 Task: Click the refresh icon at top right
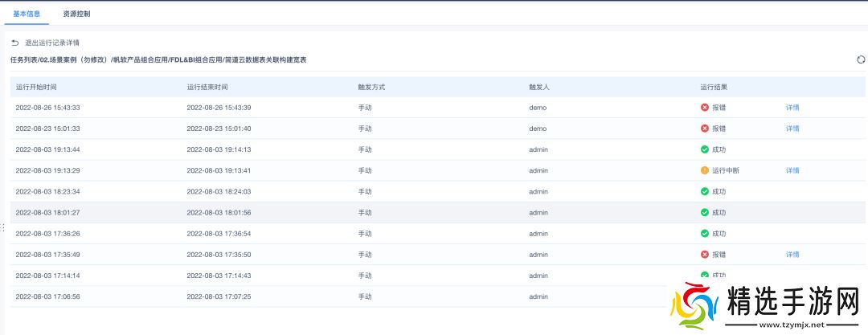(x=861, y=59)
